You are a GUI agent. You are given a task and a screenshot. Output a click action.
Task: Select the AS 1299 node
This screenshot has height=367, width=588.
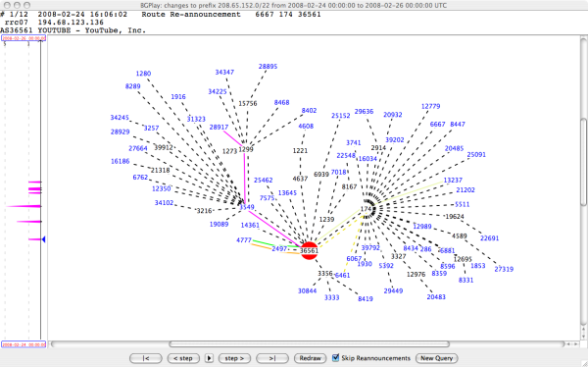[246, 149]
